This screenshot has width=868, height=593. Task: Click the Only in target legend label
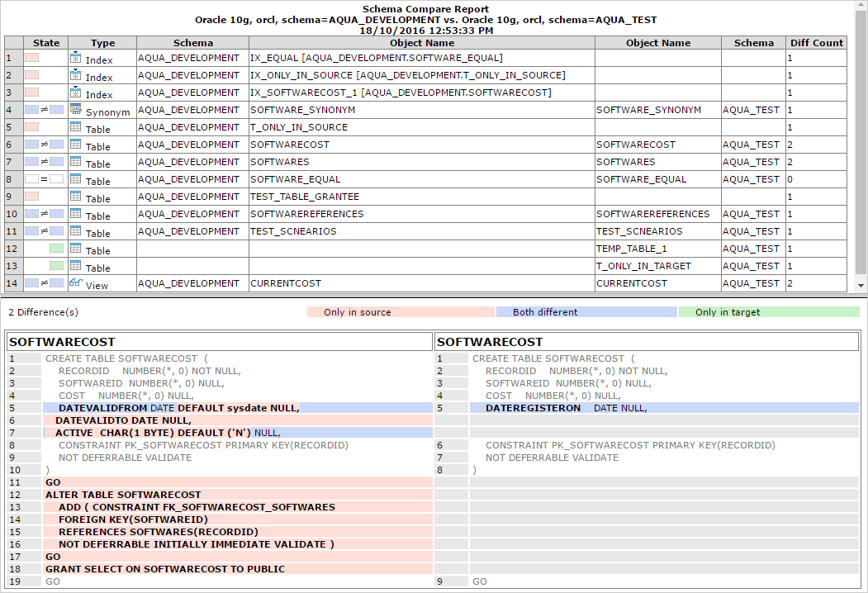(x=728, y=312)
